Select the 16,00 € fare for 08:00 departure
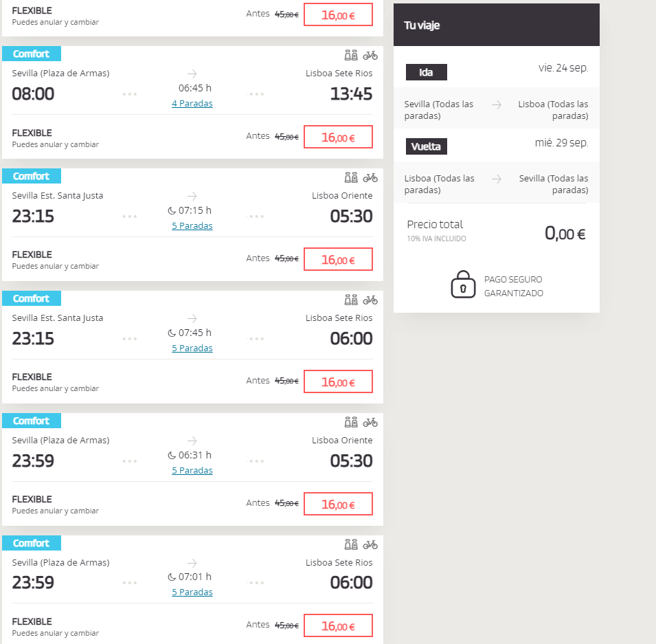 [338, 137]
